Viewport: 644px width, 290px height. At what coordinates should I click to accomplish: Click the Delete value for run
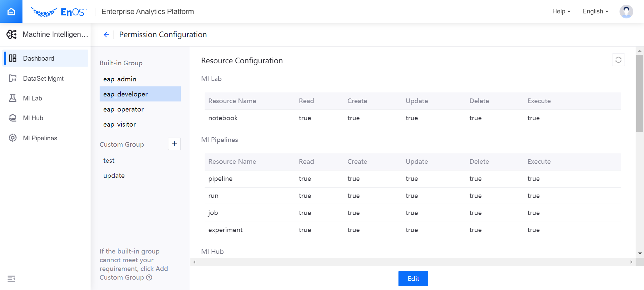(x=475, y=196)
